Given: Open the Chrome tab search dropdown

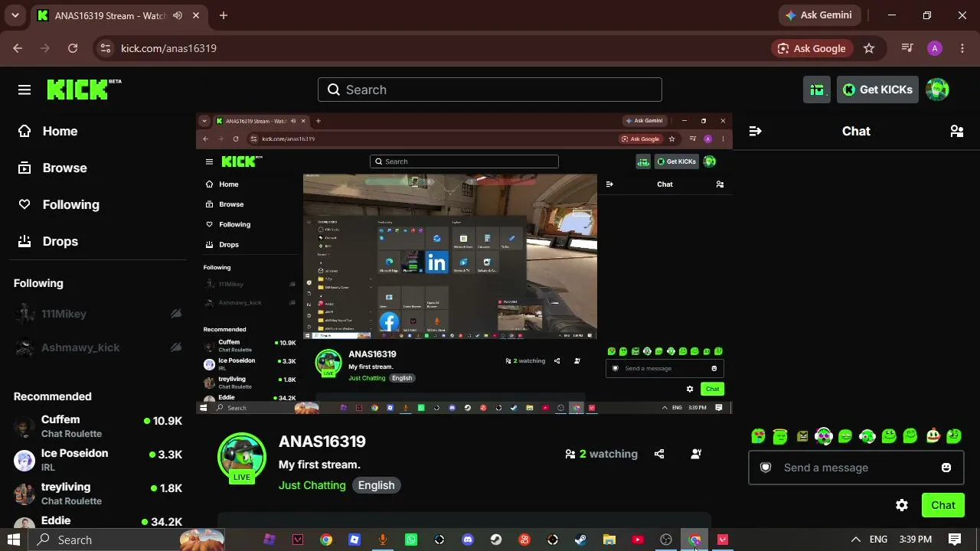Looking at the screenshot, I should 15,15.
